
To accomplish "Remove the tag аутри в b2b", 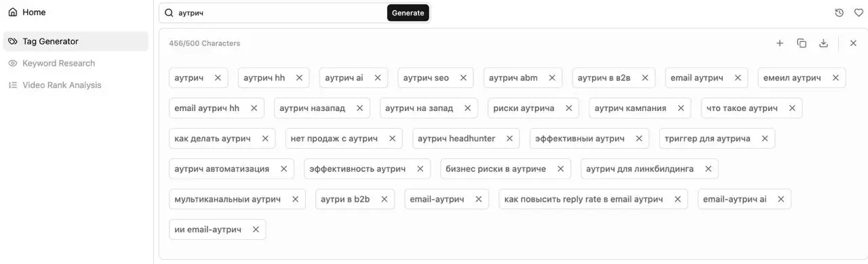I will click(384, 199).
